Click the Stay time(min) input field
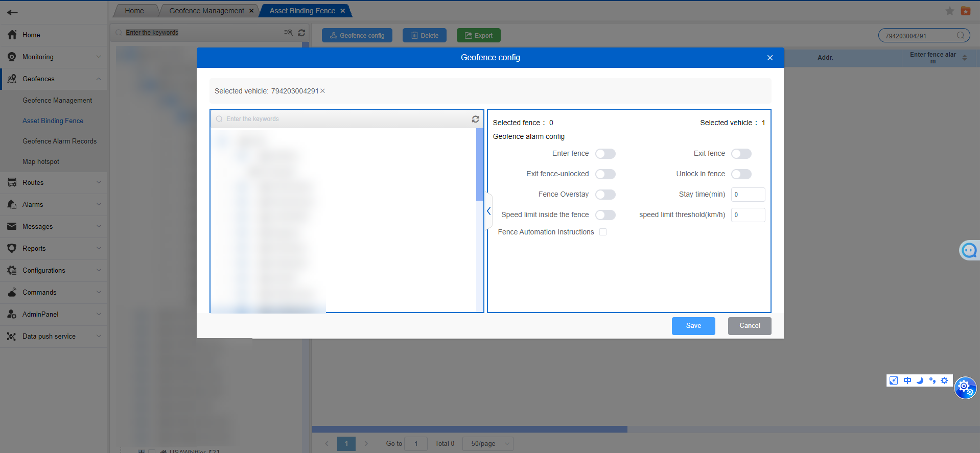Screen dimensions: 980x453 pyautogui.click(x=748, y=195)
